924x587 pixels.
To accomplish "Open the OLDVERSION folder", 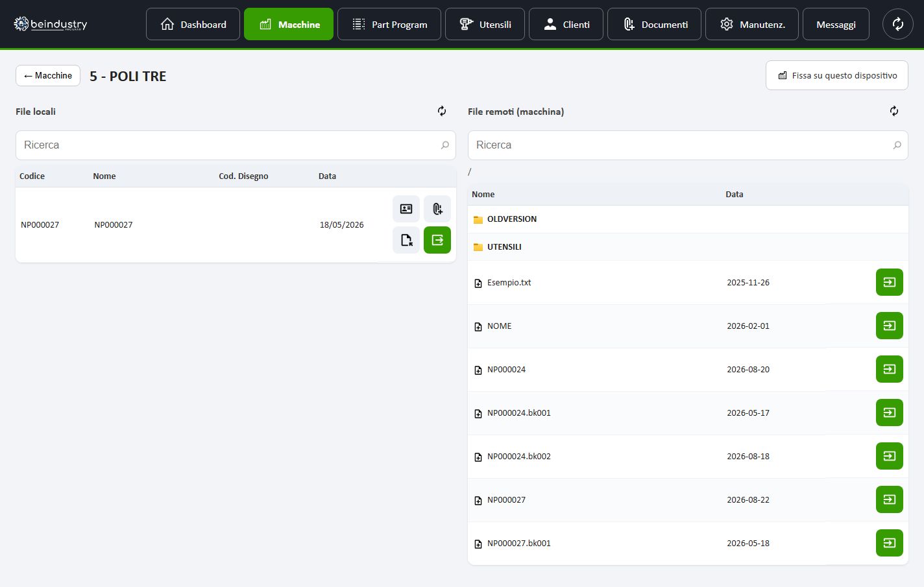I will tap(512, 219).
